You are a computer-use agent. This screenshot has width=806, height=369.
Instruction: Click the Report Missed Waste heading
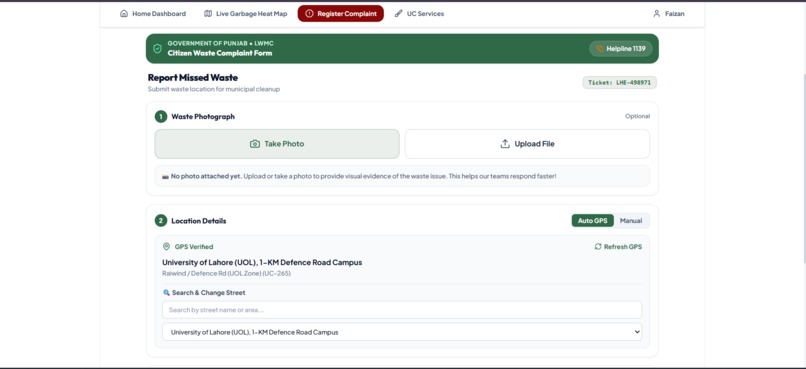[193, 78]
